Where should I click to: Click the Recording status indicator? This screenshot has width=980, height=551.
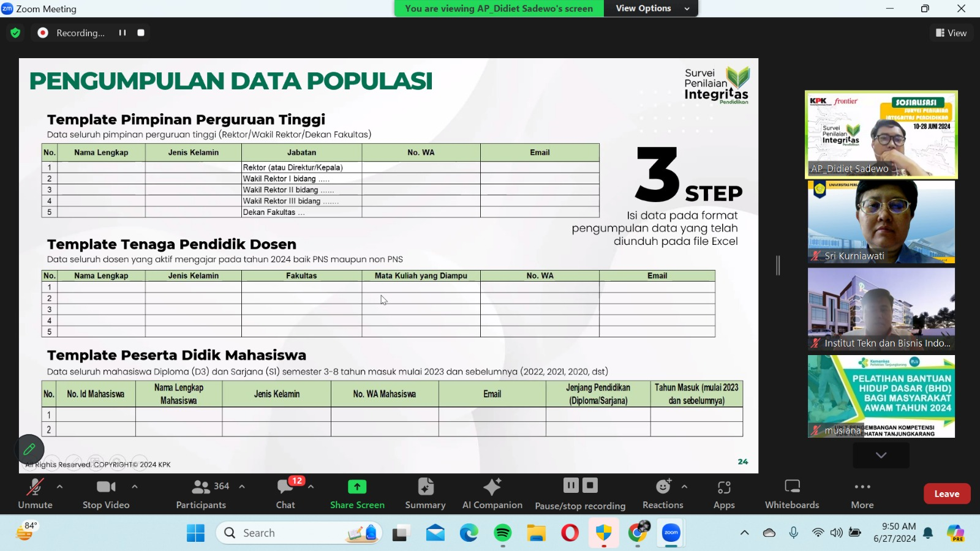coord(72,33)
